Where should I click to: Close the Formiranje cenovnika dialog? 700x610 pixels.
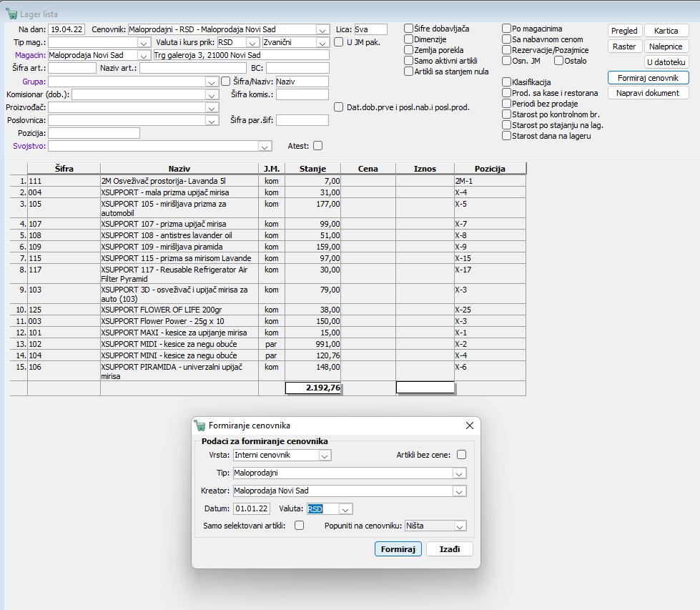pyautogui.click(x=470, y=425)
